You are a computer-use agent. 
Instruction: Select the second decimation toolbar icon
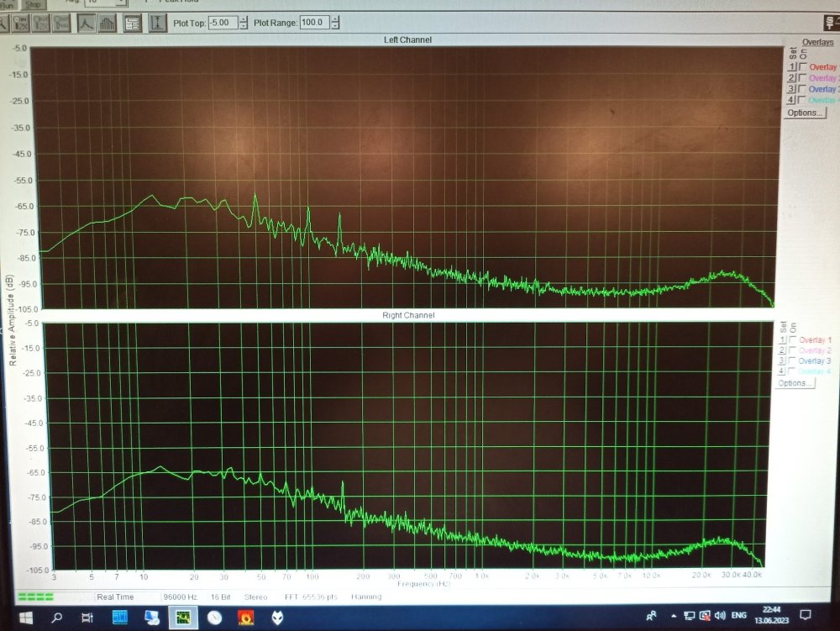[39, 23]
